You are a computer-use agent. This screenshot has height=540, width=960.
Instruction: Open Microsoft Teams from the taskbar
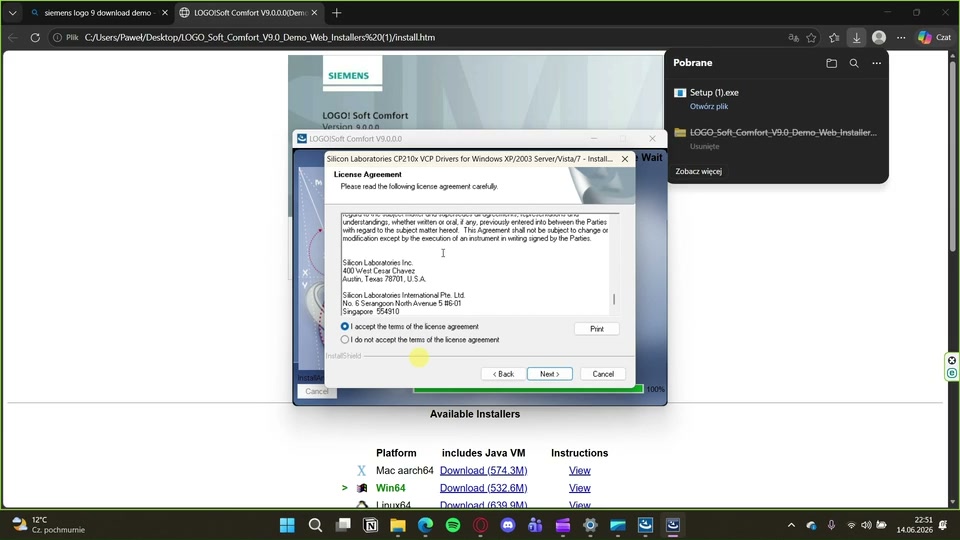point(535,525)
